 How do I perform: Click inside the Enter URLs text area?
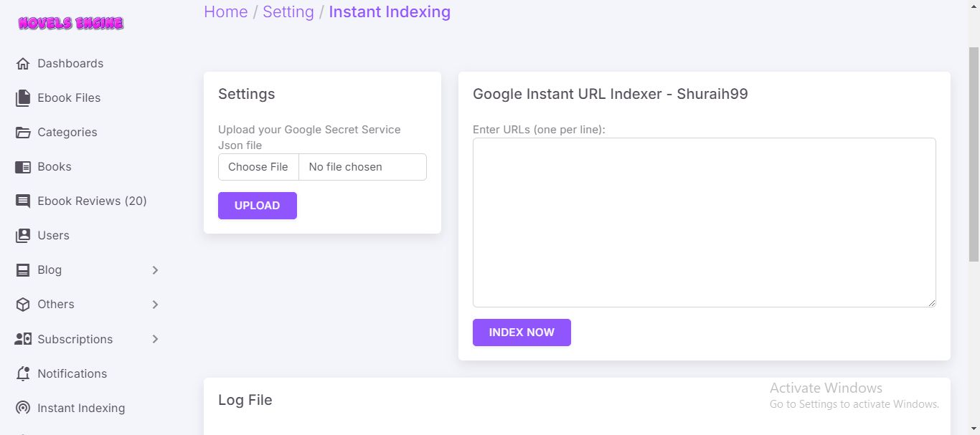(704, 222)
